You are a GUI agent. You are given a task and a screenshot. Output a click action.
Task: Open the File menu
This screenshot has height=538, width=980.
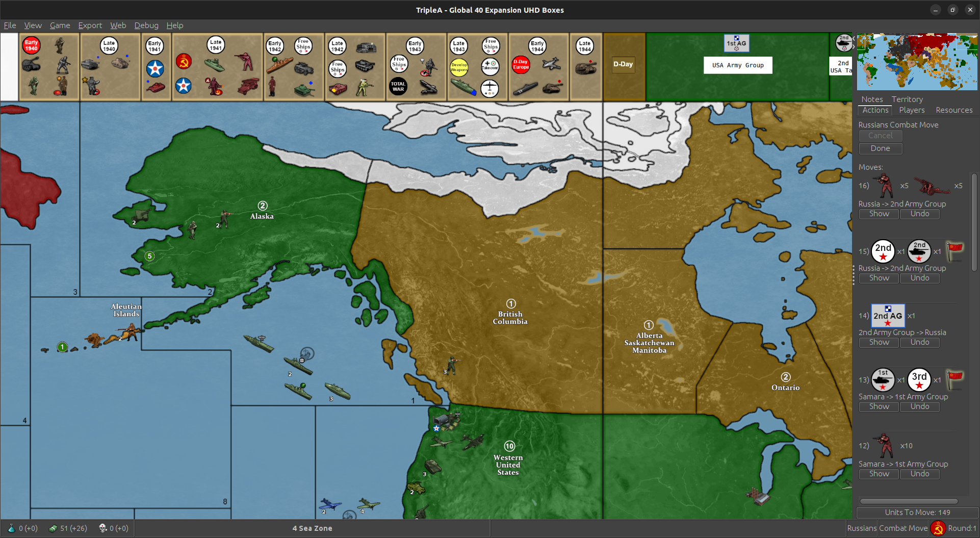[10, 25]
